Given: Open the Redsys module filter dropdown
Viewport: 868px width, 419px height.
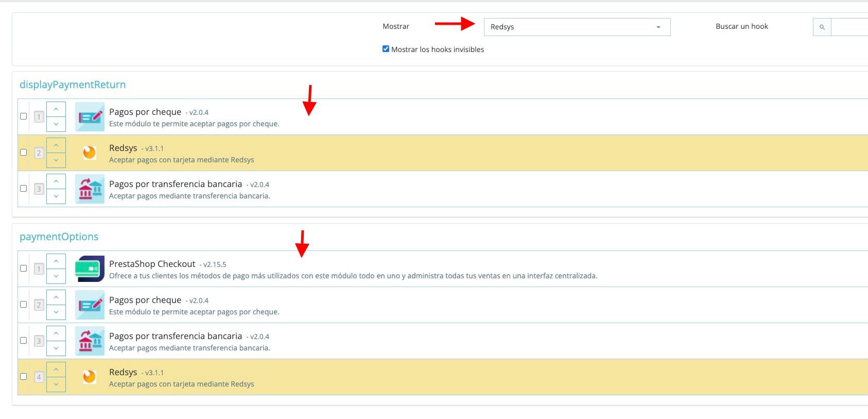Looking at the screenshot, I should point(577,27).
